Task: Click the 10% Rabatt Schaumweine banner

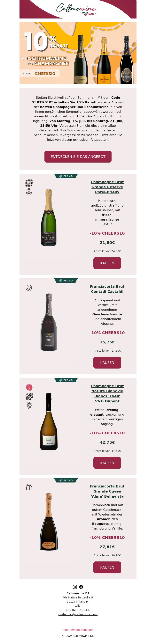Action: [x=78, y=53]
